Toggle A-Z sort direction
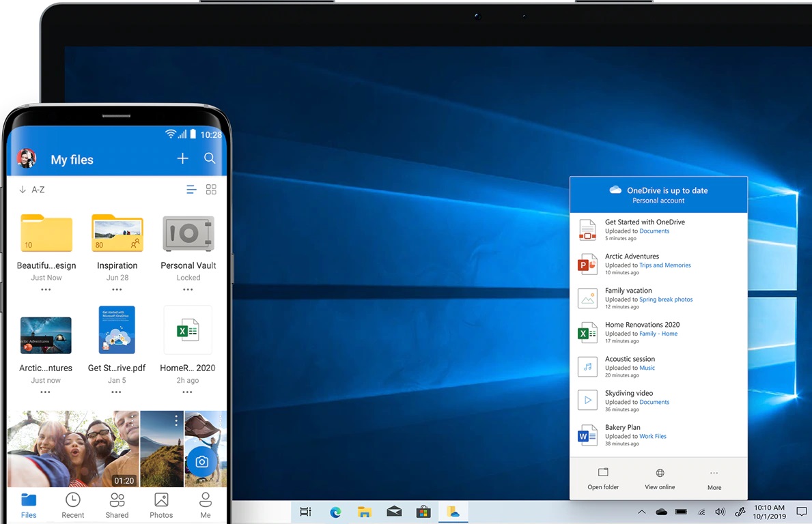 (x=32, y=189)
